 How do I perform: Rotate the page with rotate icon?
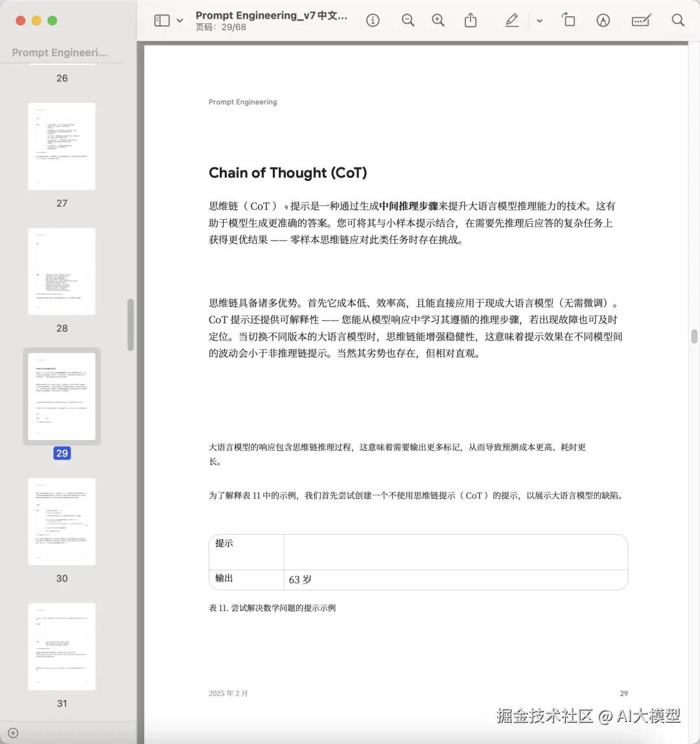click(568, 21)
